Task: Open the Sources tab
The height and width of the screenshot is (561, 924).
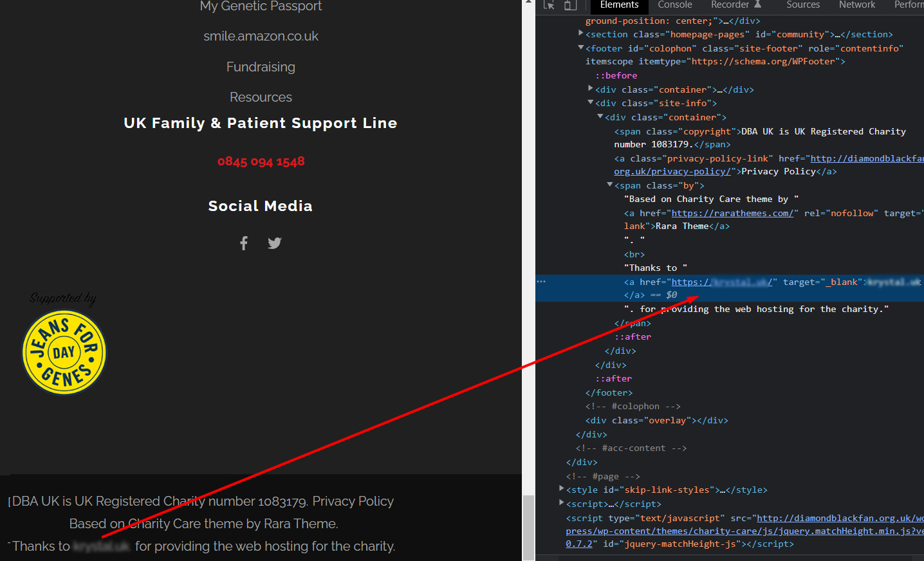Action: pos(803,5)
